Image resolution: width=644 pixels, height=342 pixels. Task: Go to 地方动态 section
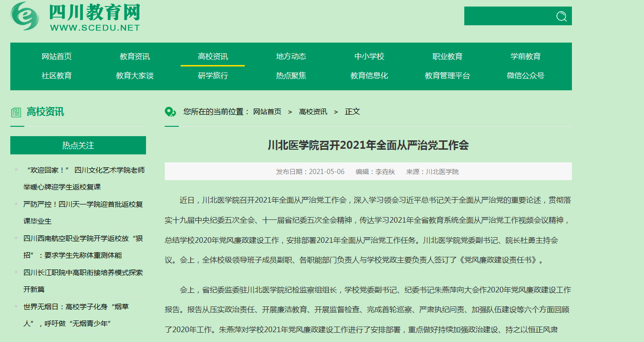point(291,57)
